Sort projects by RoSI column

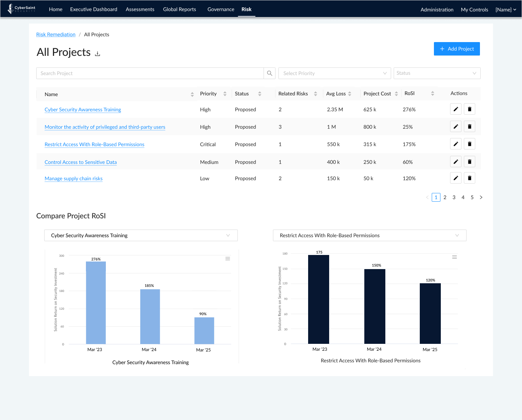[x=432, y=94]
